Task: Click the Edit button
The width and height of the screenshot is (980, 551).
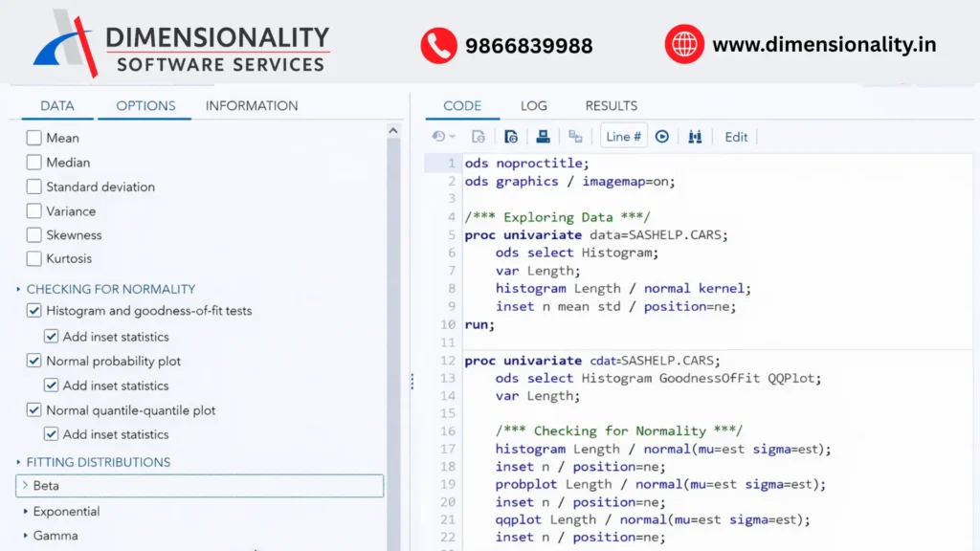Action: pyautogui.click(x=736, y=137)
